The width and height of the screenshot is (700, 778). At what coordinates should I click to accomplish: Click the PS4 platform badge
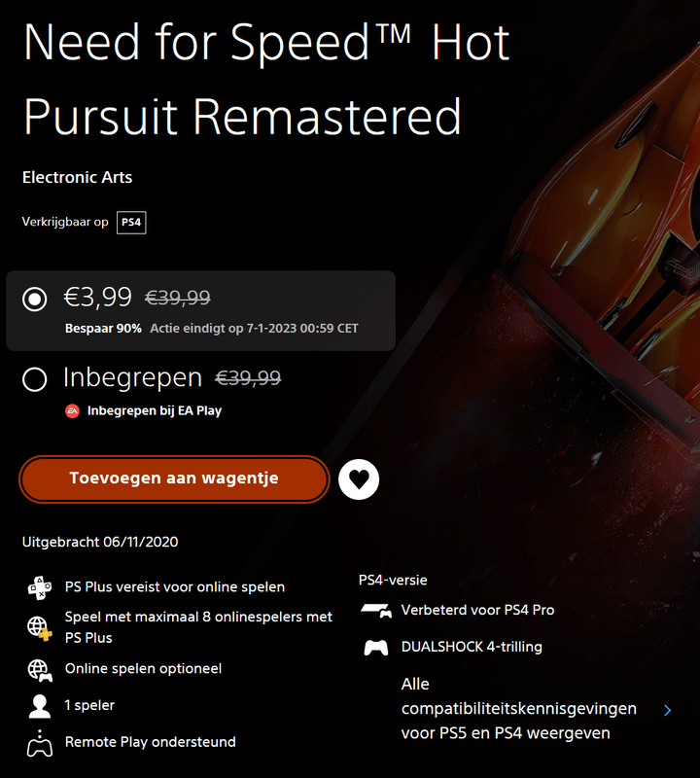coord(131,223)
